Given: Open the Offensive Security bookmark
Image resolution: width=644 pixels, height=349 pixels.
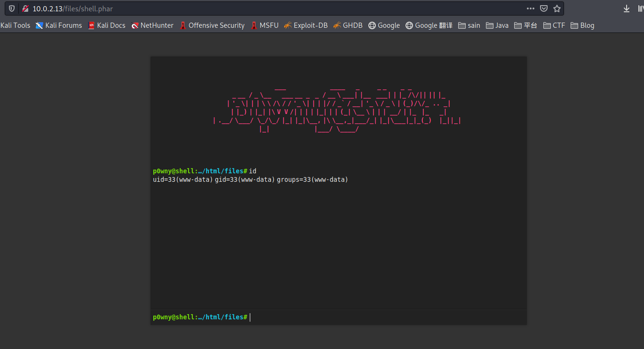Looking at the screenshot, I should [x=212, y=25].
